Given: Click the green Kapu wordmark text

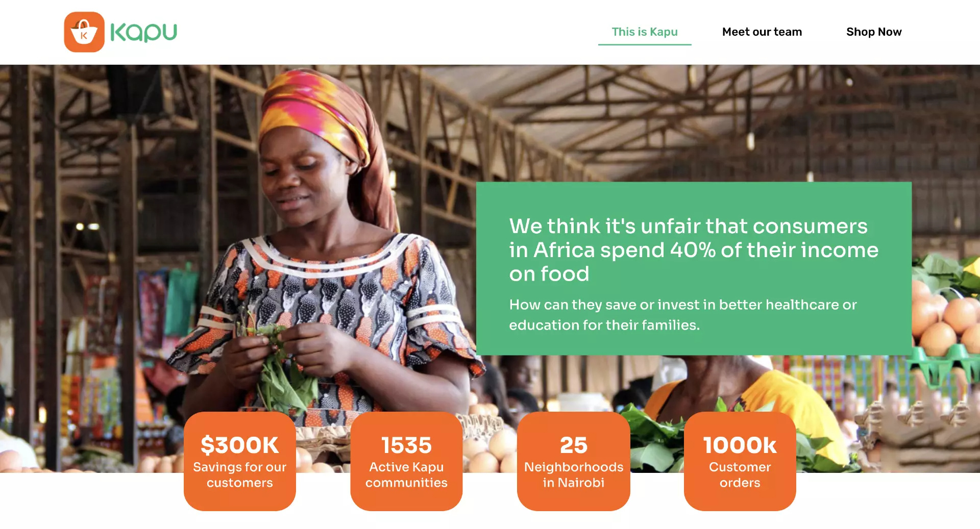Looking at the screenshot, I should (143, 32).
